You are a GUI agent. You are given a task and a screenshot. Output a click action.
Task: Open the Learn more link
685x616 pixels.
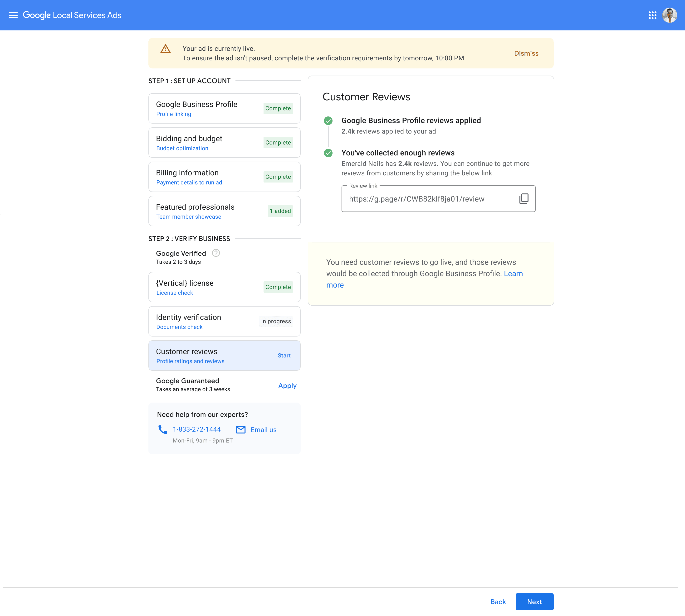click(425, 279)
